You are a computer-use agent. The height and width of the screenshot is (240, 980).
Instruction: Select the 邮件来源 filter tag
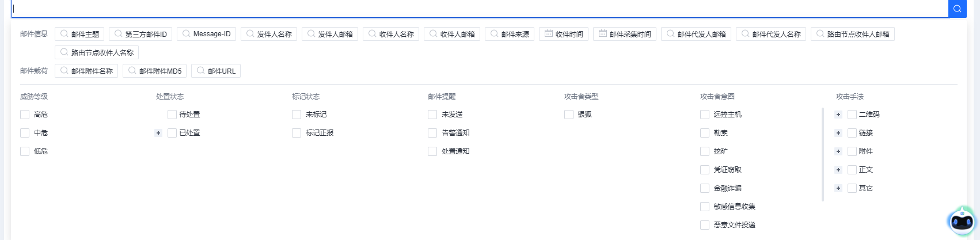[x=510, y=34]
